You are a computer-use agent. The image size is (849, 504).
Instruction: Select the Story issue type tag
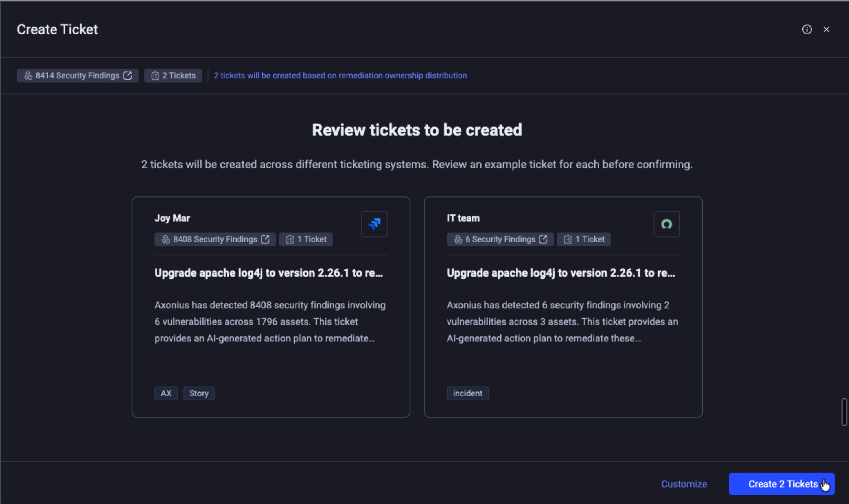[199, 393]
